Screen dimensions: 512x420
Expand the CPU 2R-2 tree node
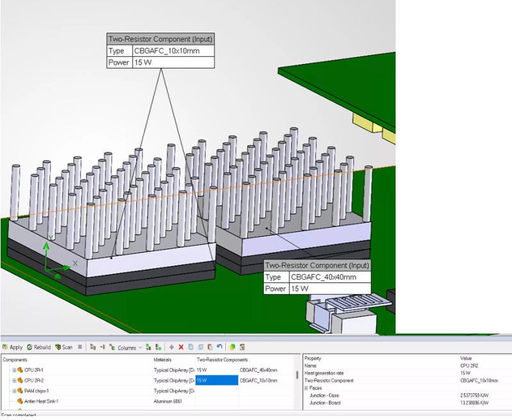coord(14,380)
